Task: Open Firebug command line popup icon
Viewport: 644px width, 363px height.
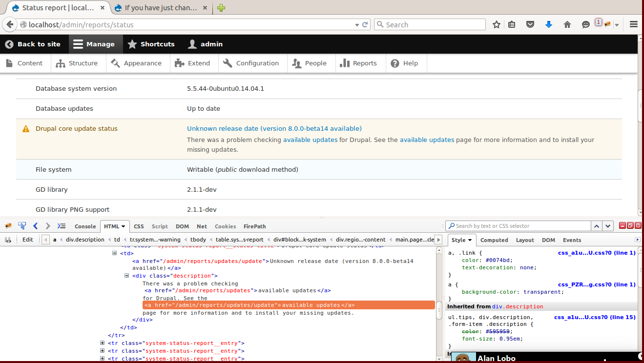Action: pos(62,226)
